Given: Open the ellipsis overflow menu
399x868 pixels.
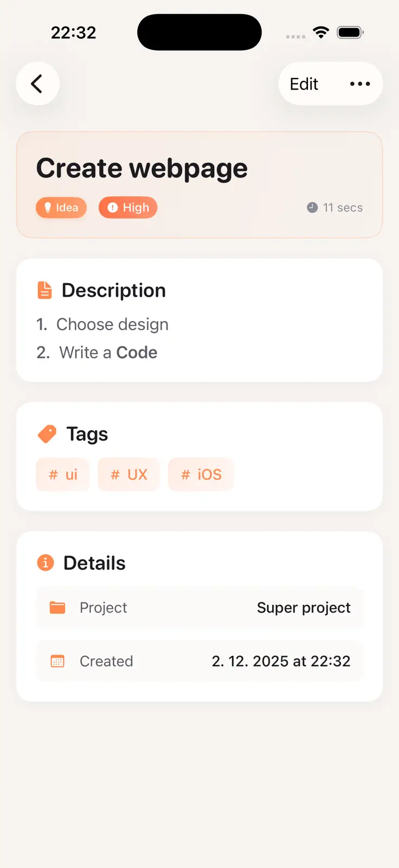Looking at the screenshot, I should click(359, 84).
